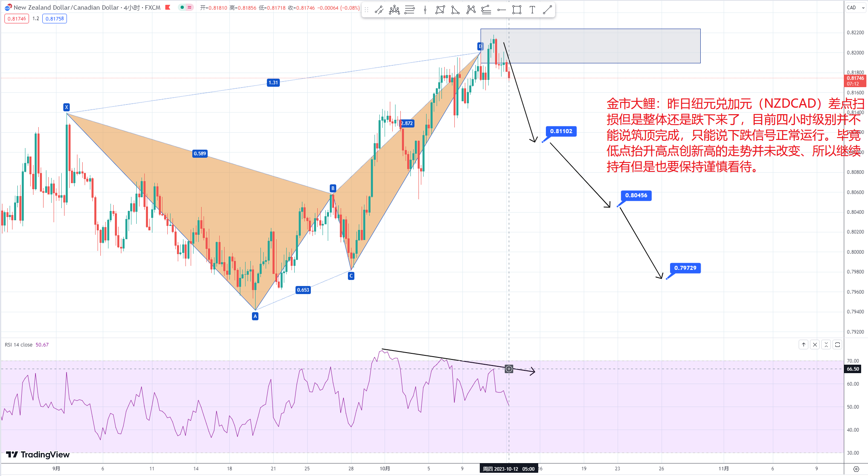Close the RSI pane
This screenshot has height=476, width=868.
pyautogui.click(x=815, y=344)
